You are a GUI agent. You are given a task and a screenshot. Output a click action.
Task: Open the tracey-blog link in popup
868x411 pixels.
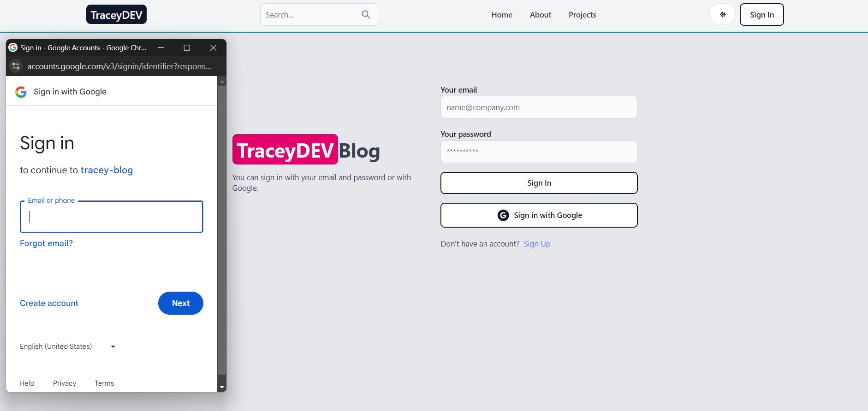pos(107,170)
